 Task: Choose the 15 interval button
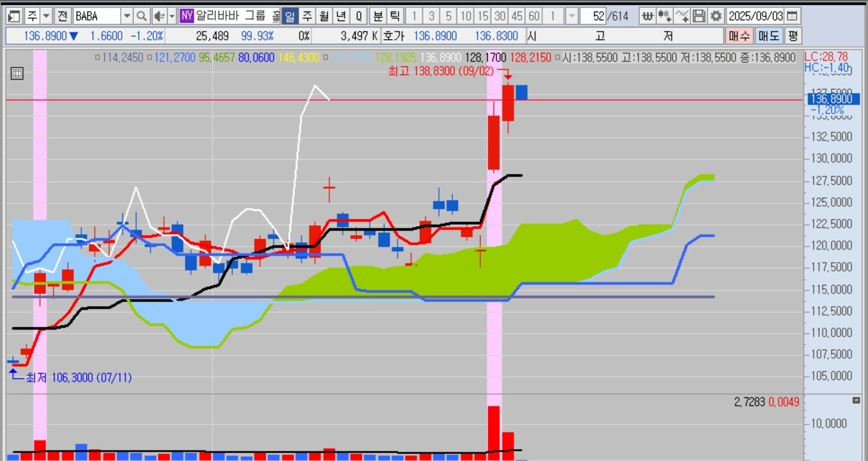pyautogui.click(x=483, y=16)
